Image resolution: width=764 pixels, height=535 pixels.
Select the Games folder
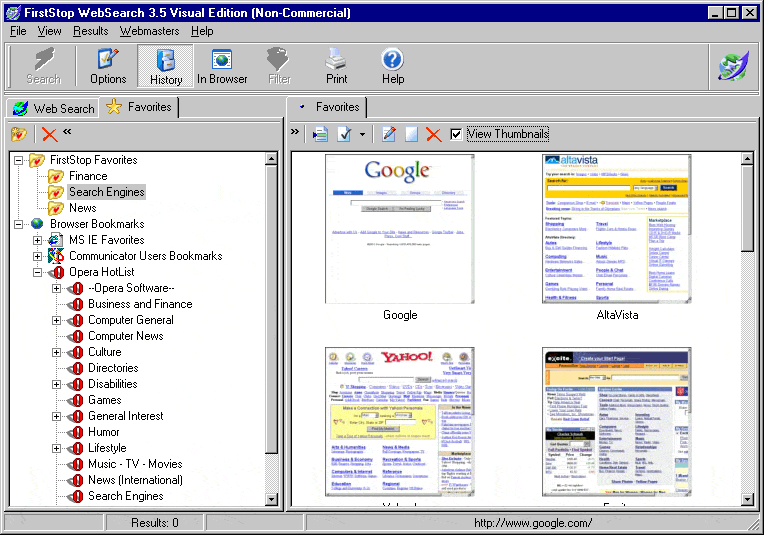pos(104,400)
